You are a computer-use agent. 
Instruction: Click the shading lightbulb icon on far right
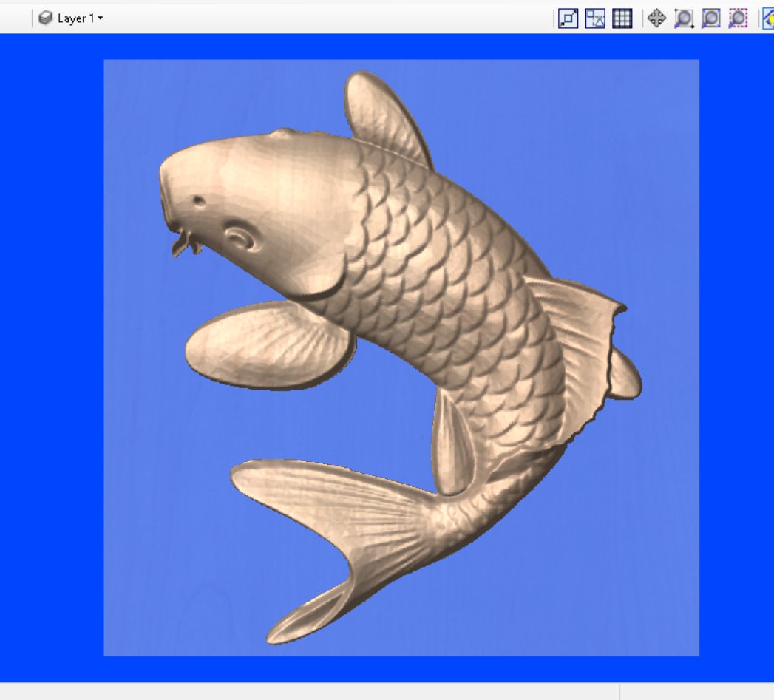[x=770, y=19]
